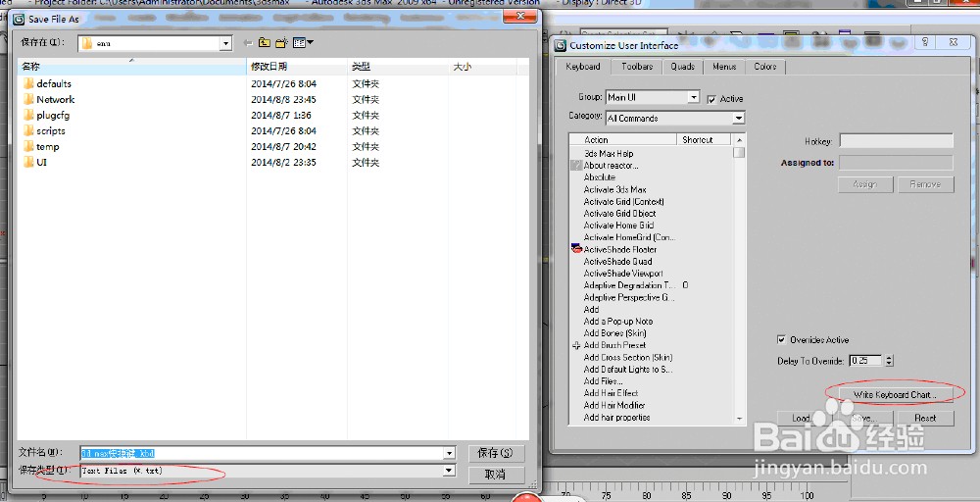Toggle the Active checkbox
The height and width of the screenshot is (502, 980).
(x=711, y=99)
